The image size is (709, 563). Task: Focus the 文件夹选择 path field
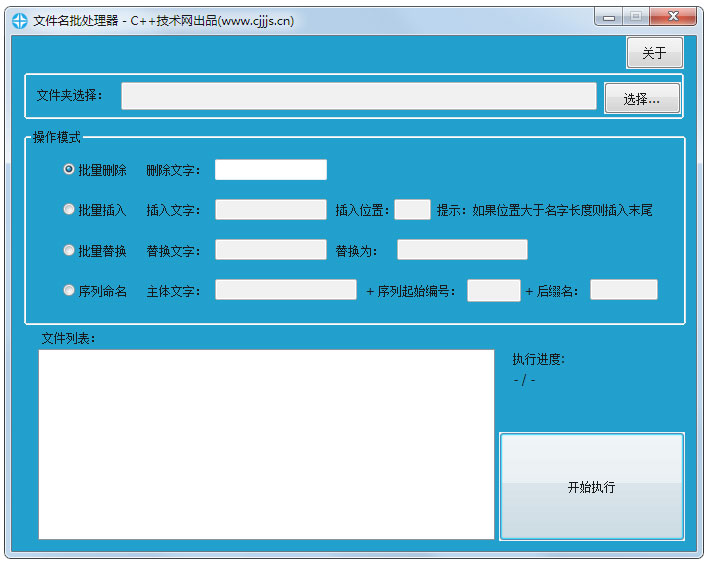359,96
